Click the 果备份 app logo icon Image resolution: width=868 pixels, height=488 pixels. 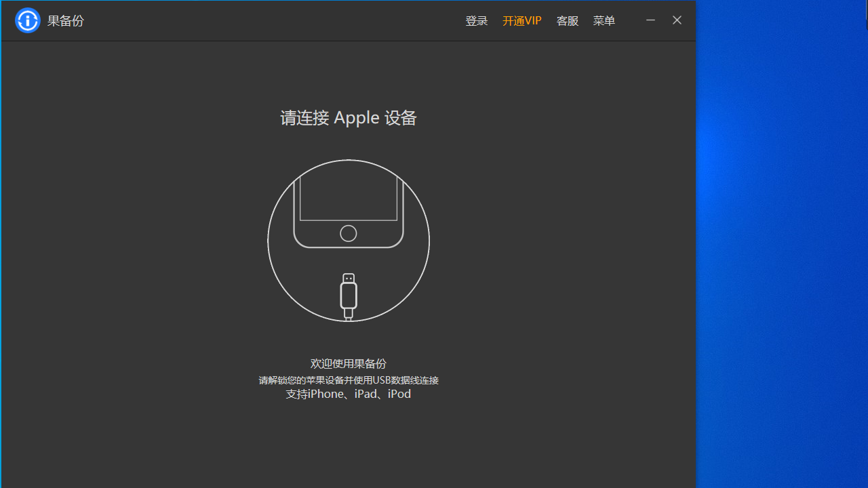[x=27, y=20]
